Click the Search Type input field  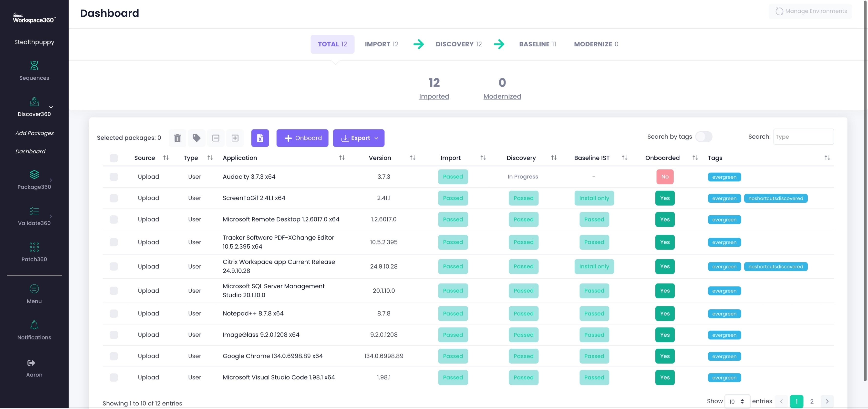coord(803,136)
